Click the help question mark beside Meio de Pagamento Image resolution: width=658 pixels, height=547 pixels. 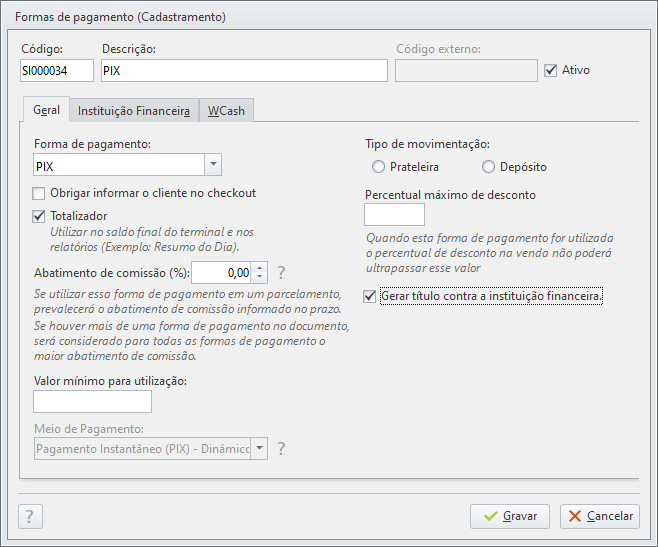click(281, 449)
